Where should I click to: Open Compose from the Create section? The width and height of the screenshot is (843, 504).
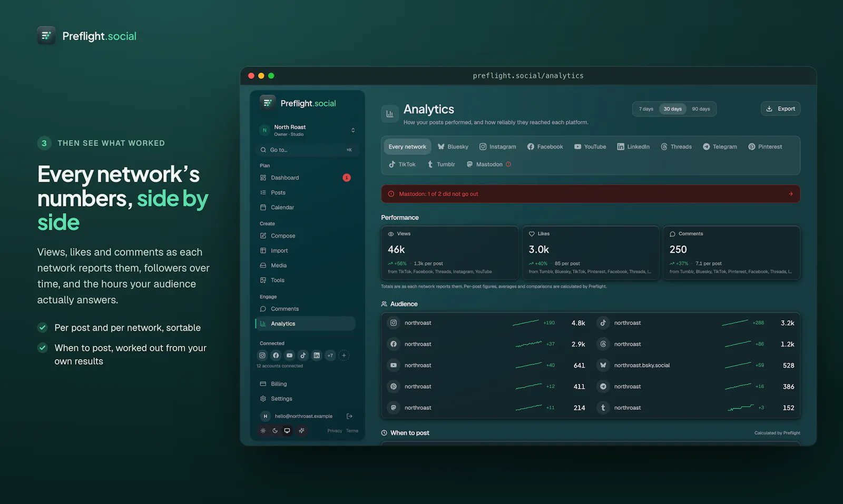click(x=305, y=235)
